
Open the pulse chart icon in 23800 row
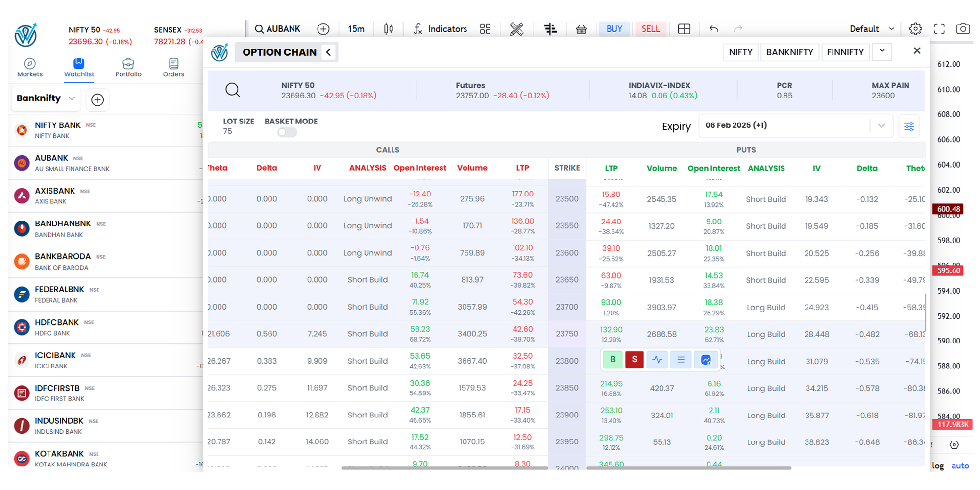pos(657,360)
